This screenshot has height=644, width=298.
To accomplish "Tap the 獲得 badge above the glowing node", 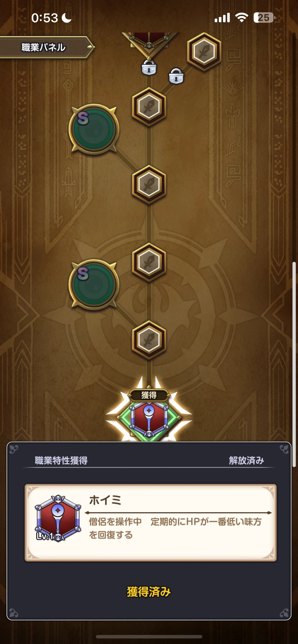I will pos(149,395).
